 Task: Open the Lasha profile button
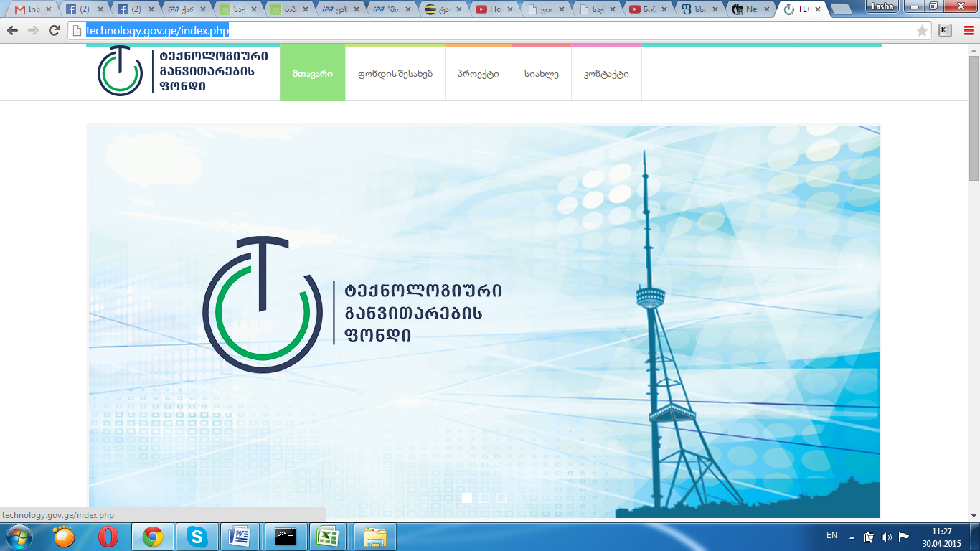[x=882, y=6]
